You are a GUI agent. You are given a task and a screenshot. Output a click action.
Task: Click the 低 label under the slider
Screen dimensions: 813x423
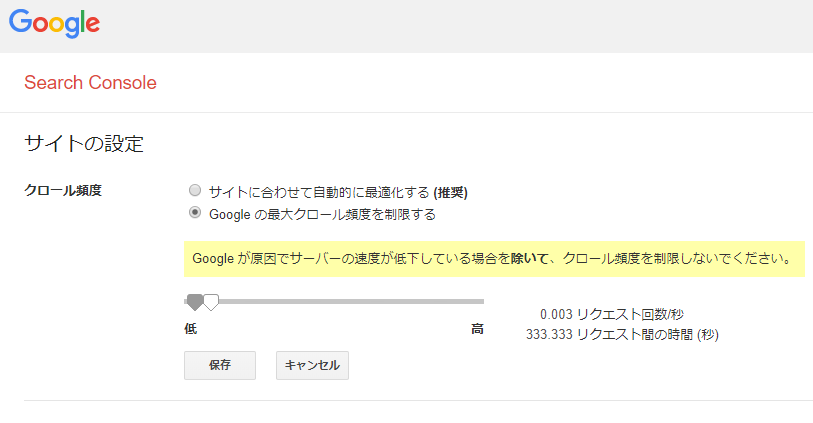click(x=191, y=329)
